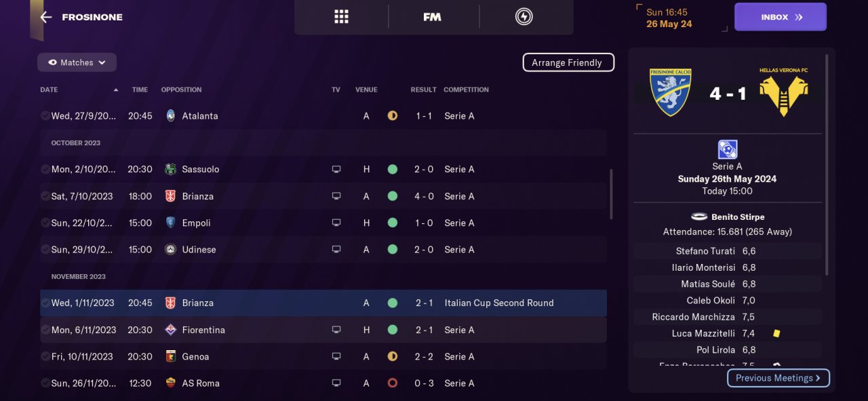Click the lightning bolt quick action icon
Screen dimensions: 868x401
524,17
